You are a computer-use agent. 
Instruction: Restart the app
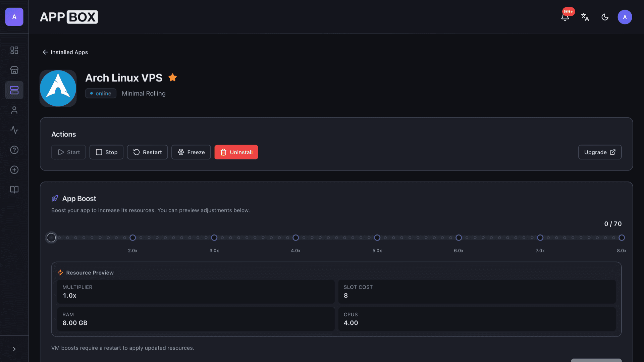tap(147, 152)
